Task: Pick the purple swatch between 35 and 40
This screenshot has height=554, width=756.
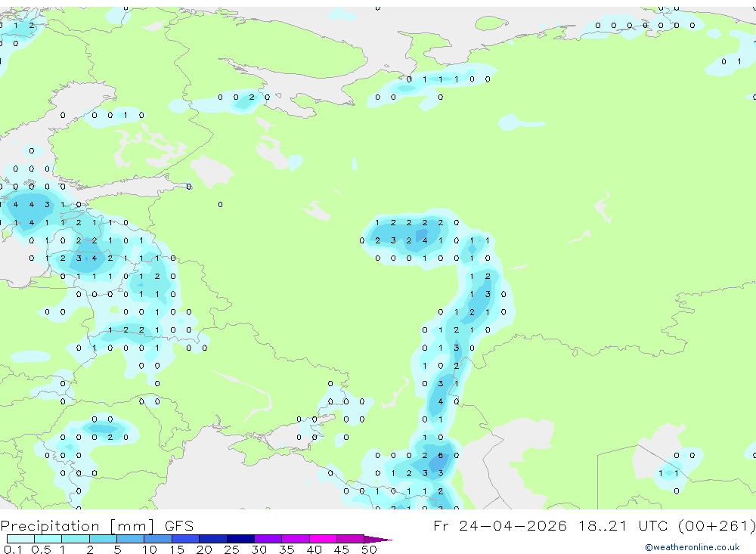Action: click(x=295, y=539)
